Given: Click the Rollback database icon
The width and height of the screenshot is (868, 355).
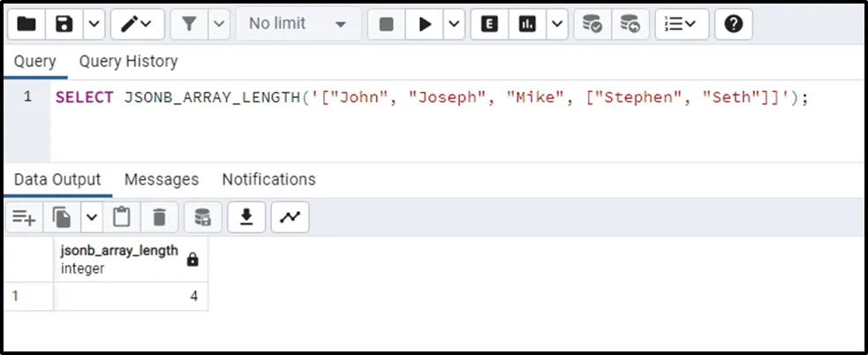Looking at the screenshot, I should pyautogui.click(x=630, y=25).
